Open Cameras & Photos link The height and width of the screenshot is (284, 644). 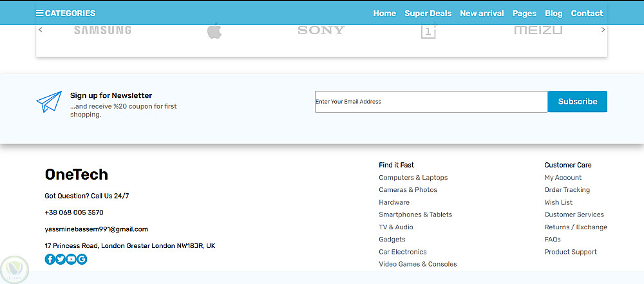click(x=408, y=190)
